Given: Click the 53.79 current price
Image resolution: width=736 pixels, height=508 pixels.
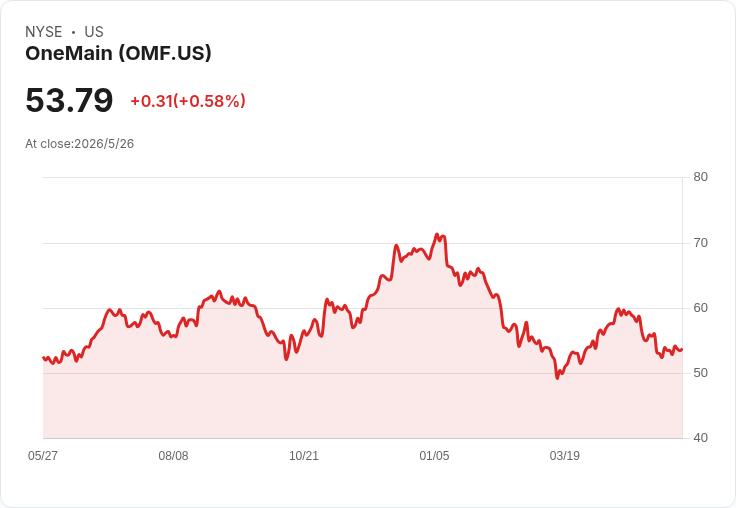Looking at the screenshot, I should tap(69, 100).
